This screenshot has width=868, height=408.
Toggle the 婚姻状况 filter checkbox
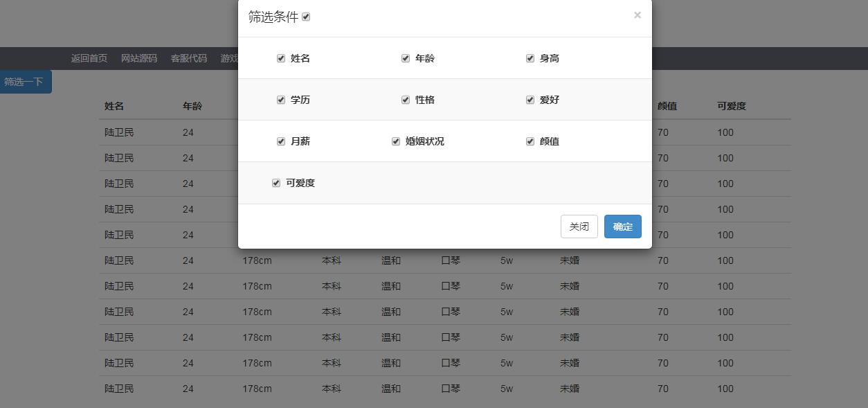(x=396, y=141)
